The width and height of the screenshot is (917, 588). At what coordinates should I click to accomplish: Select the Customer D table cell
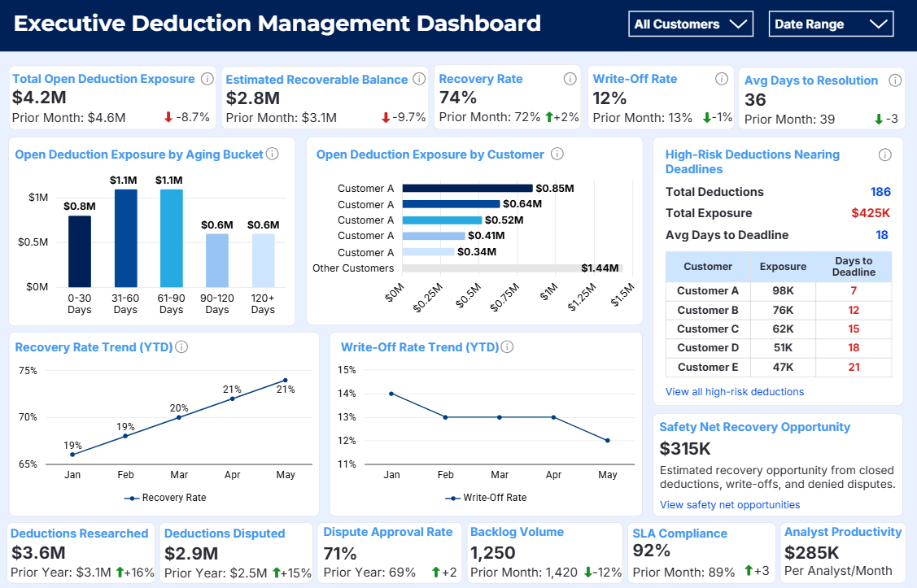pos(708,348)
